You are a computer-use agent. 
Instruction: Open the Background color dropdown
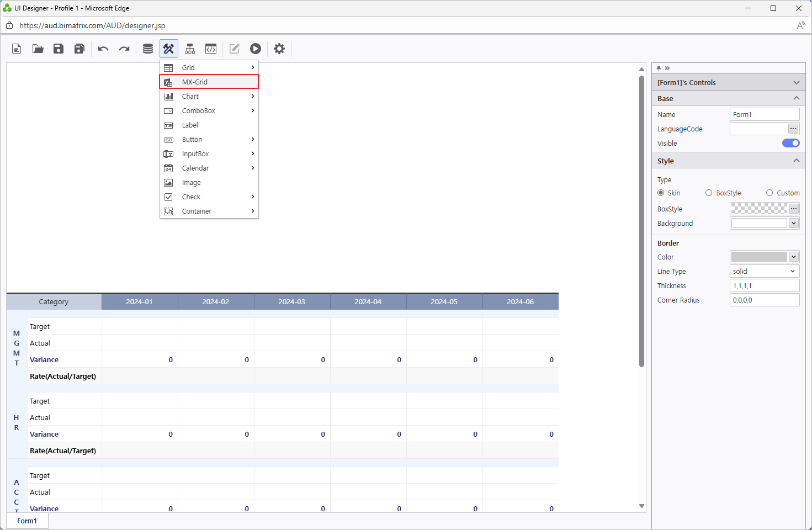click(793, 222)
